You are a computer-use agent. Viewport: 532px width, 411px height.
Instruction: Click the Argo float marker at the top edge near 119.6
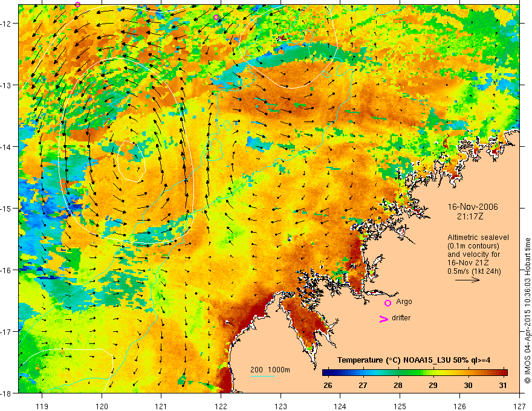pos(78,4)
